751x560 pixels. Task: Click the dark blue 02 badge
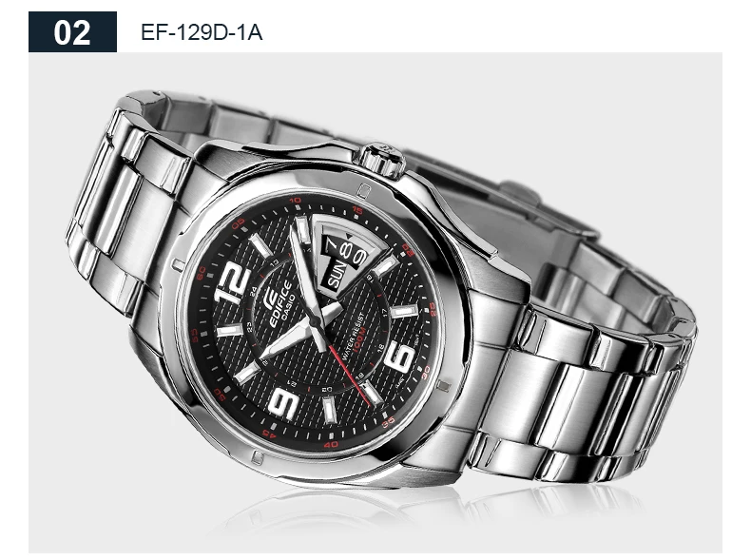(x=72, y=32)
